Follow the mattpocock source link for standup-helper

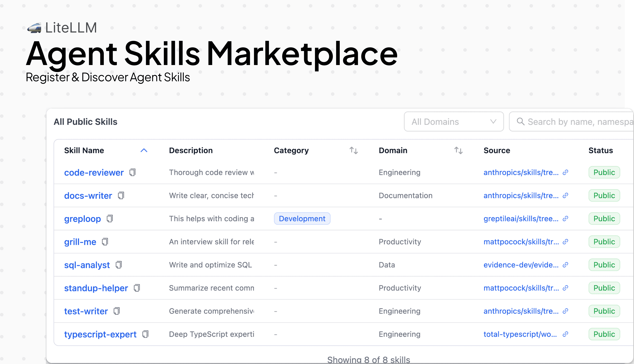521,288
